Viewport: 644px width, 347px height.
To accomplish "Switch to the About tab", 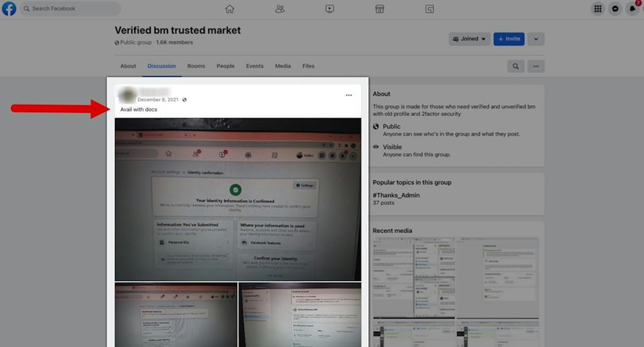I will click(128, 66).
